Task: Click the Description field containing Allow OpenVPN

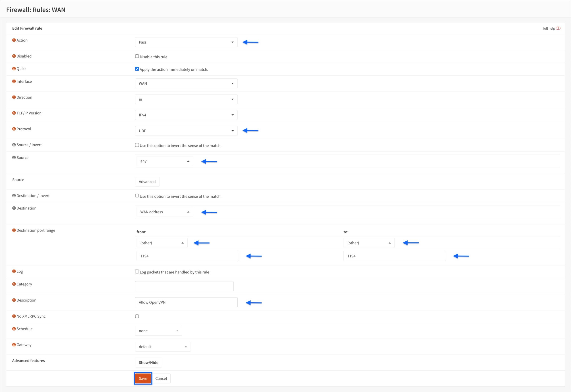Action: coord(186,302)
